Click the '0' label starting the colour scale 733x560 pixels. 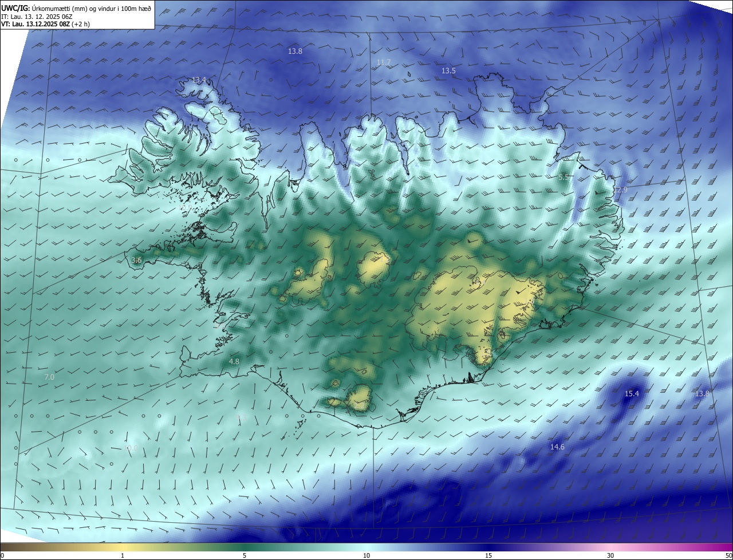click(x=2, y=555)
